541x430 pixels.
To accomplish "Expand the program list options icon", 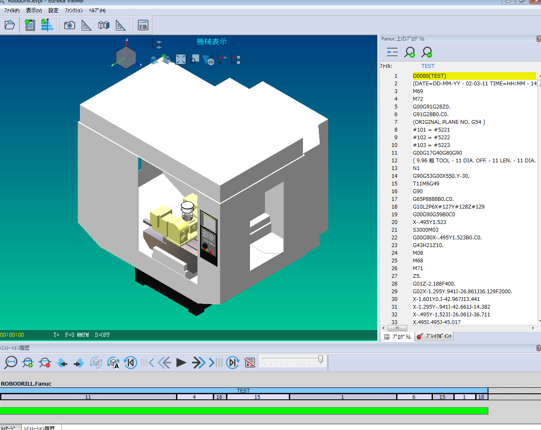I will (392, 52).
